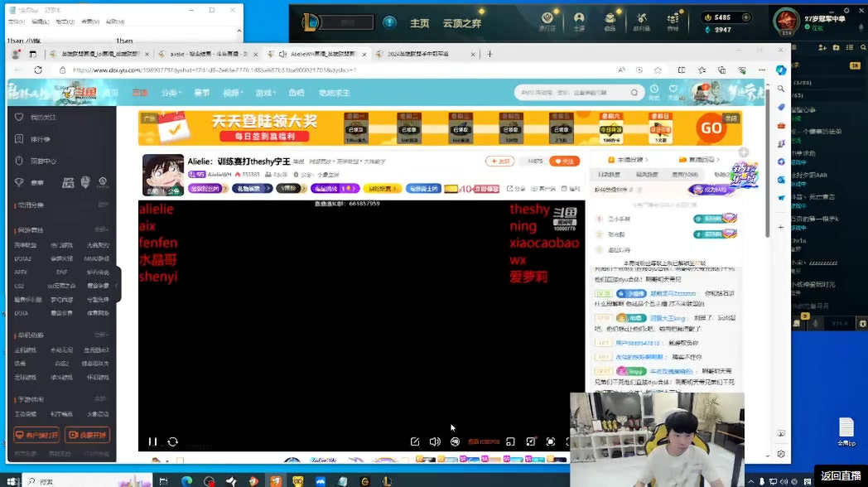The width and height of the screenshot is (868, 487).
Task: Change the 1080P60 video quality setting
Action: click(484, 441)
